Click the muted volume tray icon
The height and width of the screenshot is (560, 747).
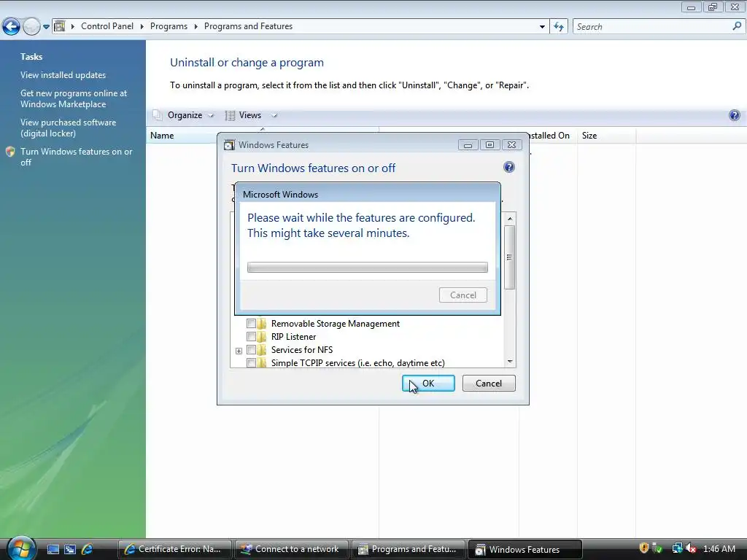click(691, 548)
